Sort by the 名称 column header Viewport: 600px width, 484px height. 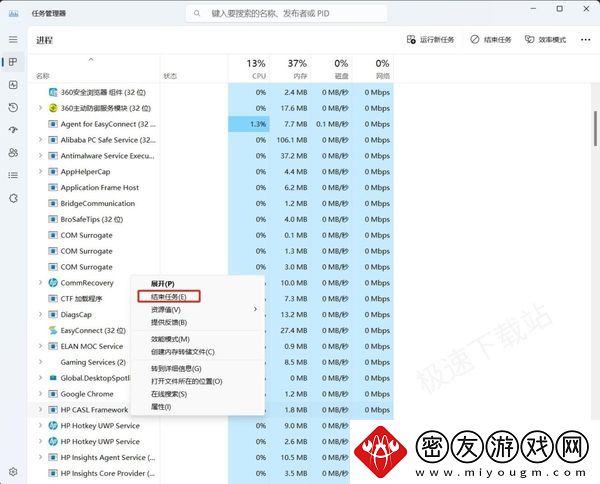click(94, 68)
